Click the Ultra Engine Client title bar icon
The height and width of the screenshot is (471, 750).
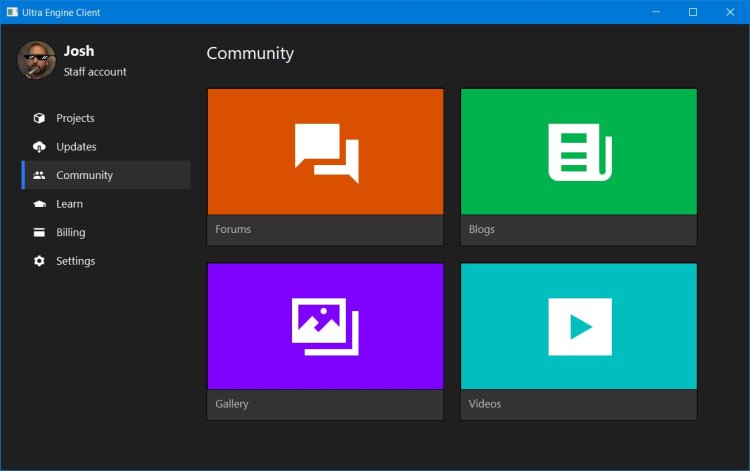click(x=12, y=12)
